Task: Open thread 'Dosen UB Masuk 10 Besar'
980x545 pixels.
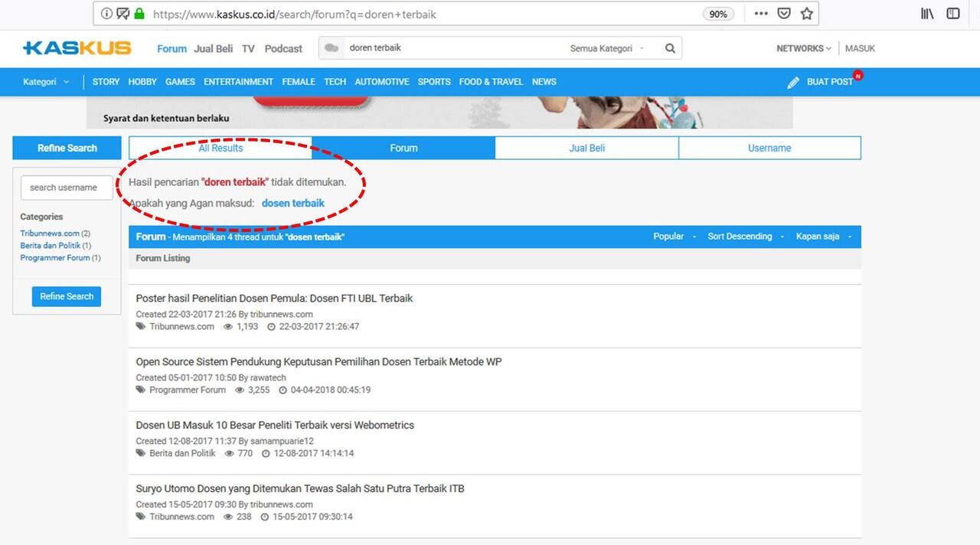Action: (x=275, y=425)
